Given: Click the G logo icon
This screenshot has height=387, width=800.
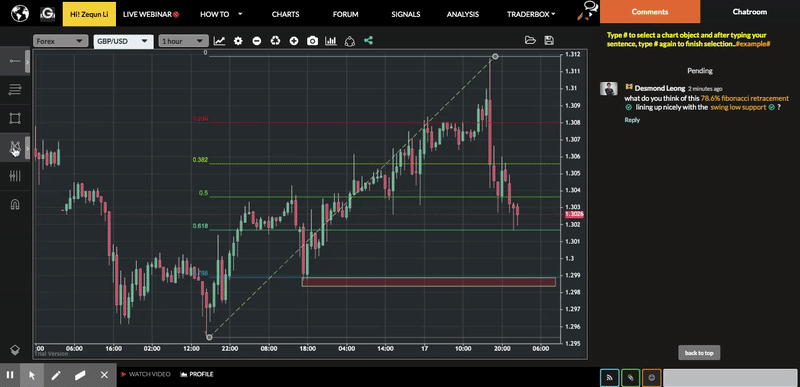Looking at the screenshot, I should tap(47, 14).
